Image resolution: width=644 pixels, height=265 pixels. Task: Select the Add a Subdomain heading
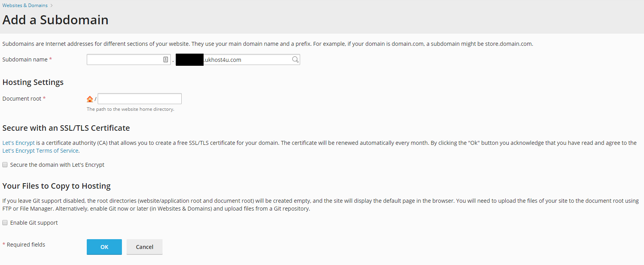coord(55,20)
